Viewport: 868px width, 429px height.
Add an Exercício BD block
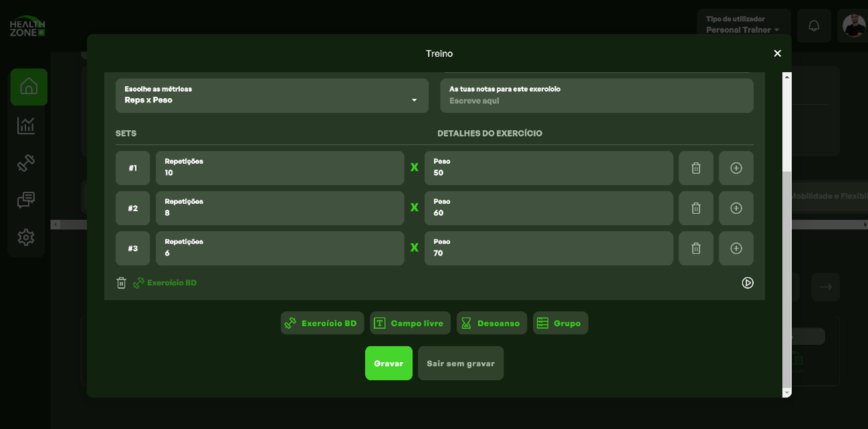coord(322,323)
